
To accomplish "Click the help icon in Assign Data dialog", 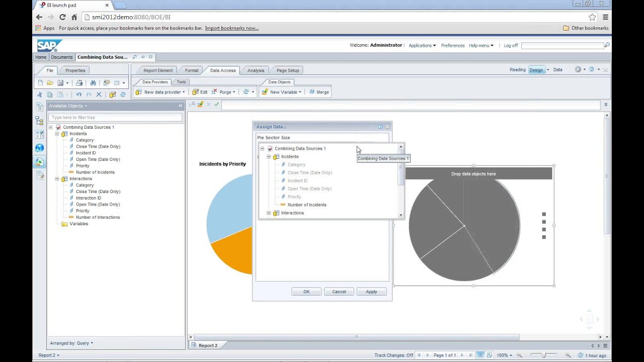I will (380, 127).
